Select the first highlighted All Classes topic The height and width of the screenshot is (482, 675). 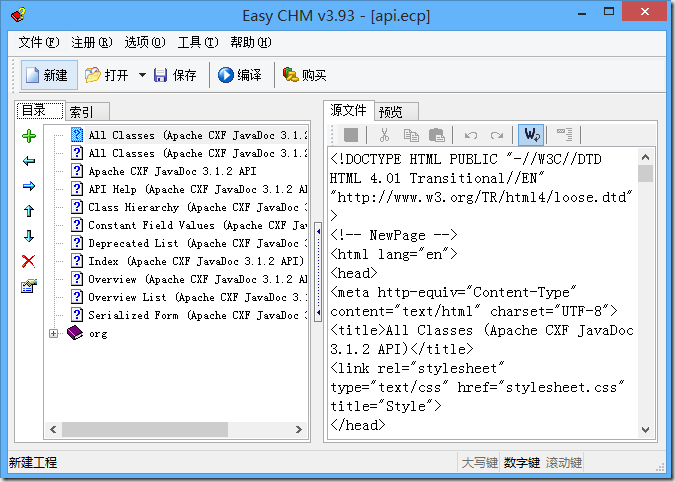[197, 135]
